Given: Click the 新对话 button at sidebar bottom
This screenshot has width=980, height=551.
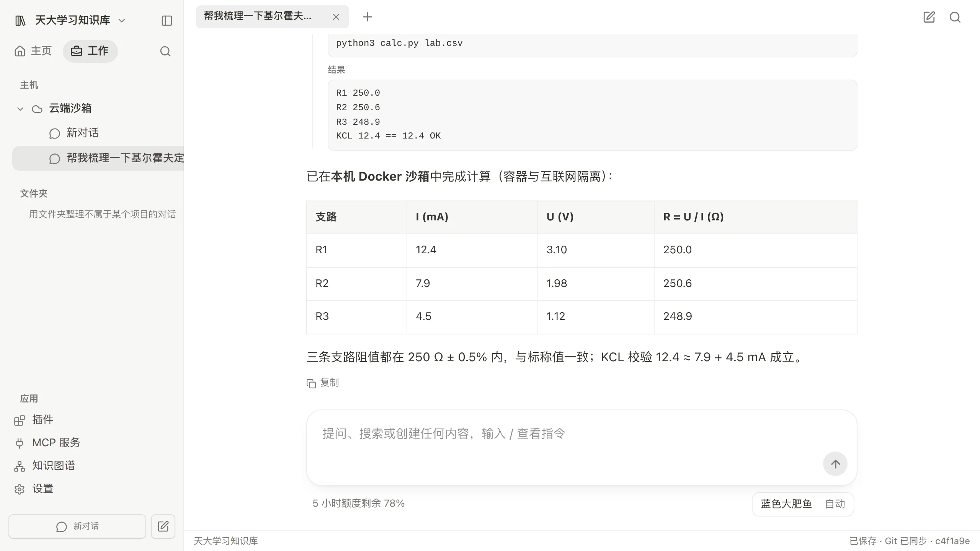Looking at the screenshot, I should click(77, 527).
